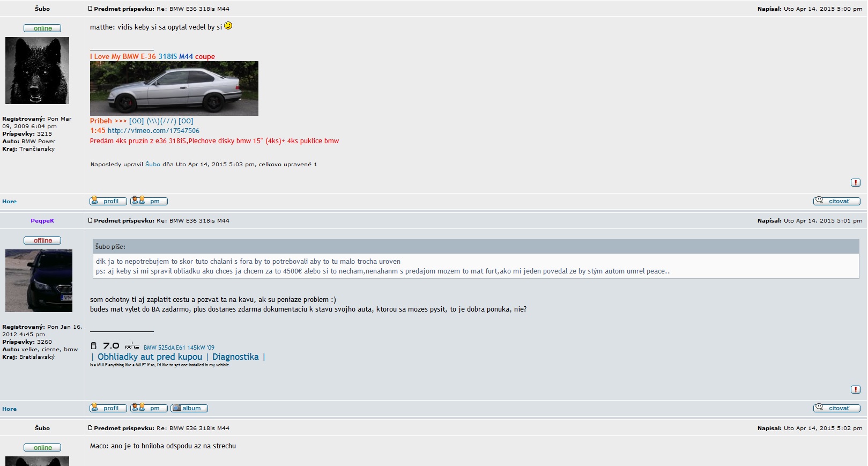The width and height of the screenshot is (868, 466).
Task: Open PeqpeK's profil button
Action: (x=108, y=408)
